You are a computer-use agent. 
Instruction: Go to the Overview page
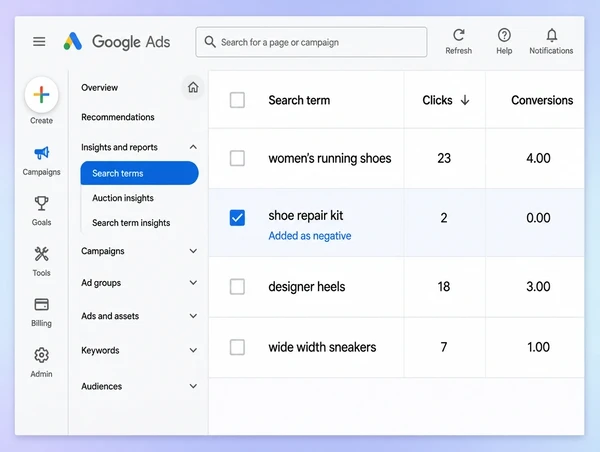(x=99, y=88)
